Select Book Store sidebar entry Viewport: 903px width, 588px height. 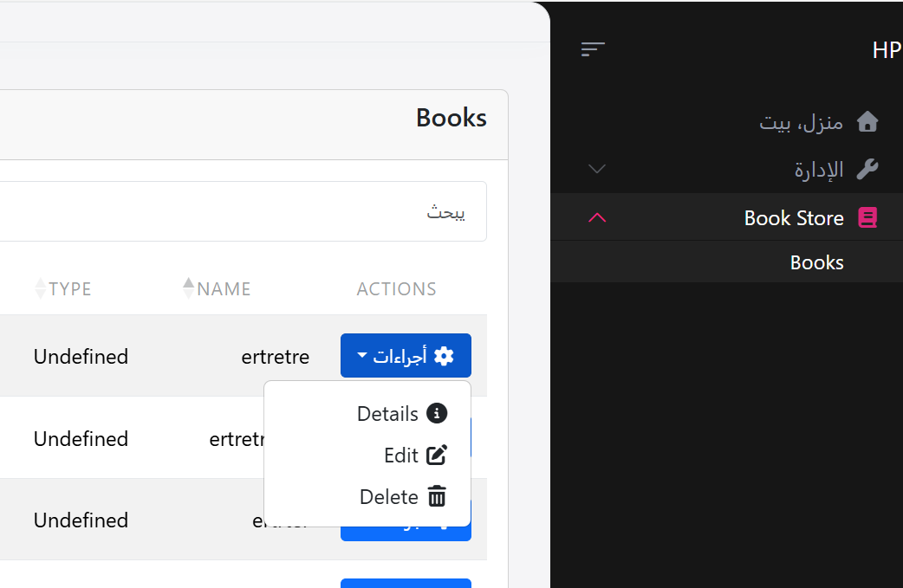[727, 218]
